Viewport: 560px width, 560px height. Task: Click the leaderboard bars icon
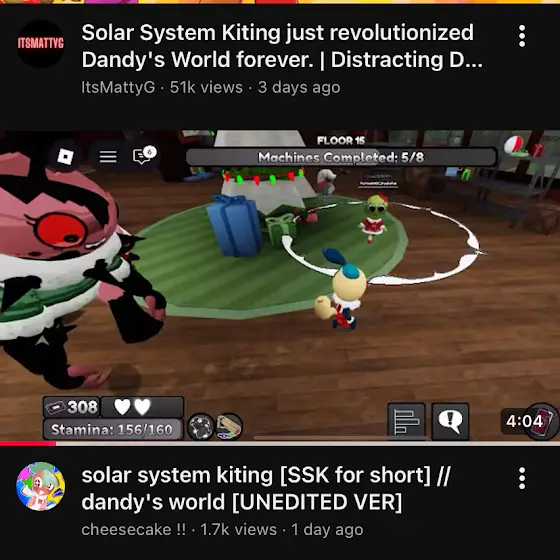[x=406, y=421]
